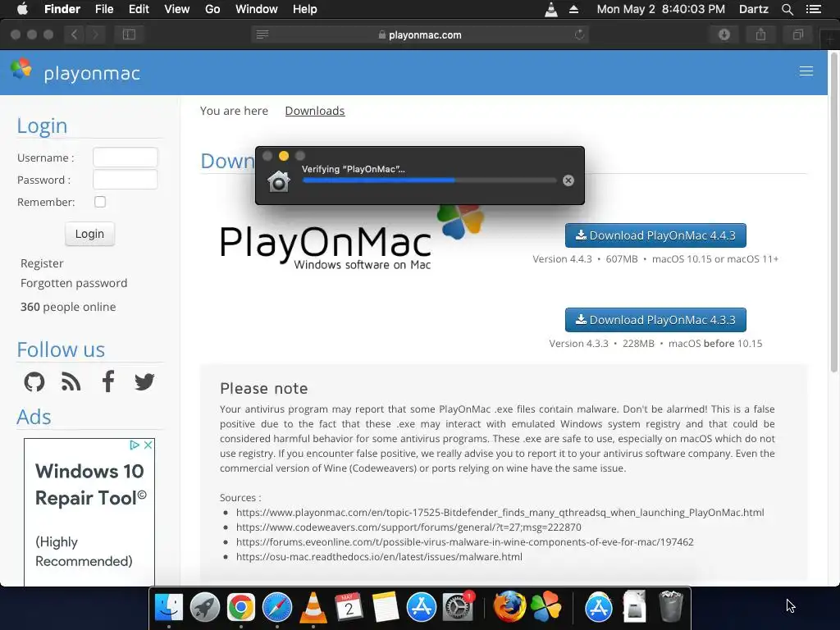Open a new tab with plus button
Screen dimensions: 840x630
(x=830, y=40)
